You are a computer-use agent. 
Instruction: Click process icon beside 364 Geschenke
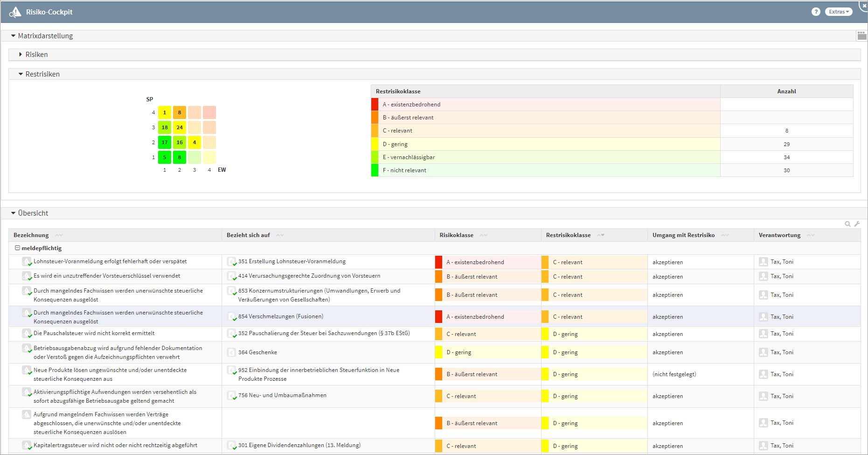coord(231,352)
